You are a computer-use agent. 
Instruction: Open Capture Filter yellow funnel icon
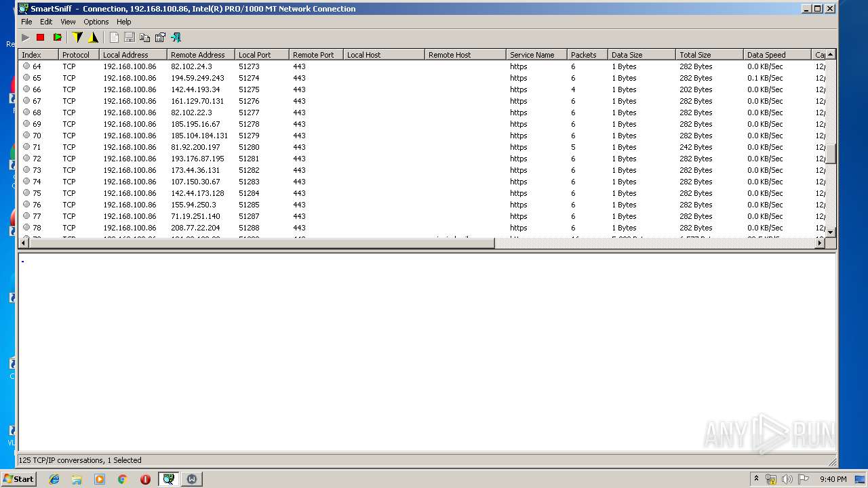tap(77, 37)
